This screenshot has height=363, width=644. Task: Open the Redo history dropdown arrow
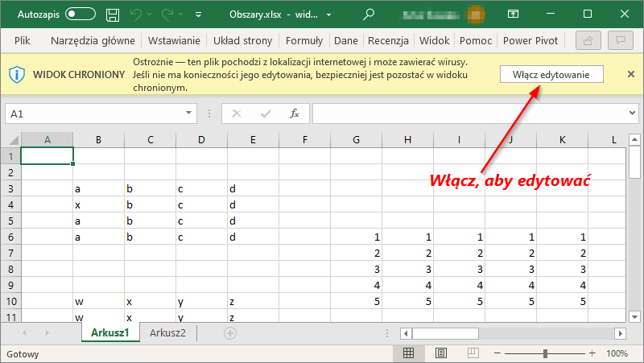(180, 14)
